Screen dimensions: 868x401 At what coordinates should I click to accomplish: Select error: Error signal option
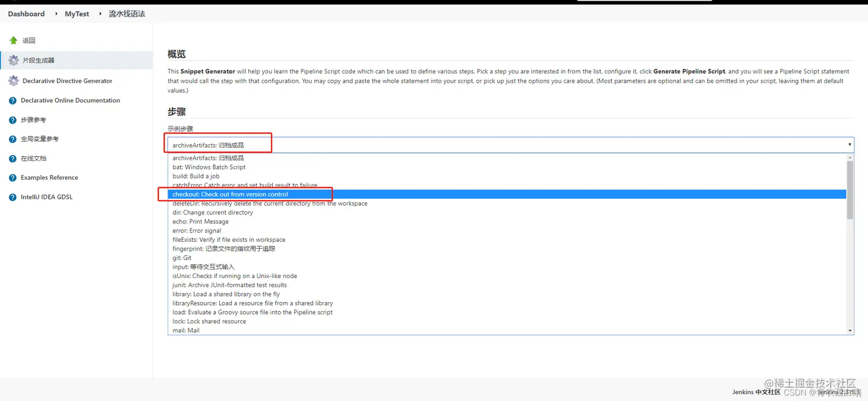[x=507, y=230]
